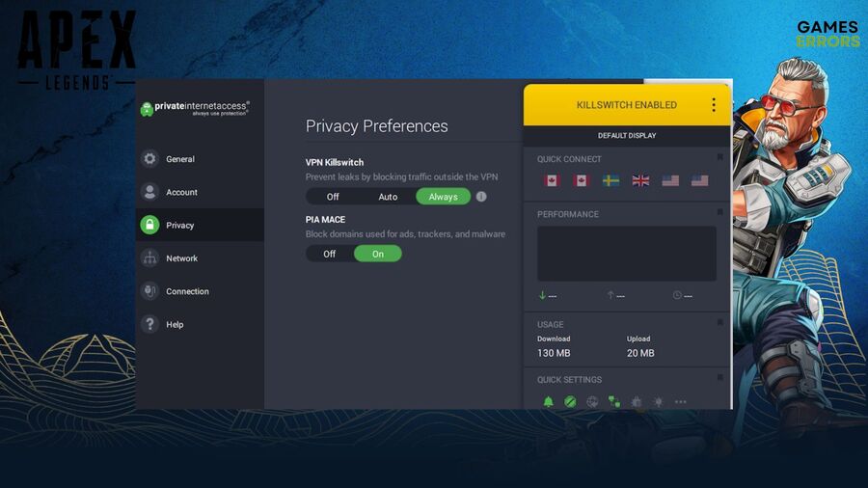Click the green download speed arrow
The width and height of the screenshot is (868, 488).
tap(542, 295)
